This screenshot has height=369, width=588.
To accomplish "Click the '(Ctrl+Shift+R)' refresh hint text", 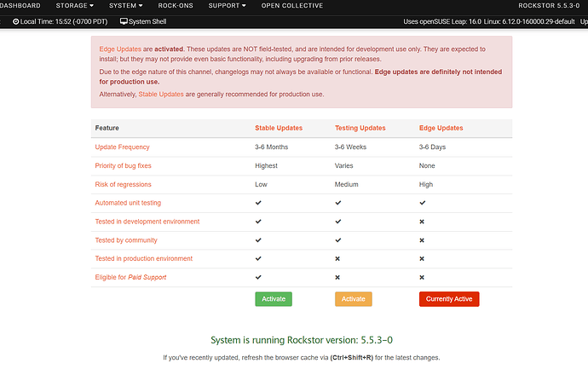I will pos(351,358).
